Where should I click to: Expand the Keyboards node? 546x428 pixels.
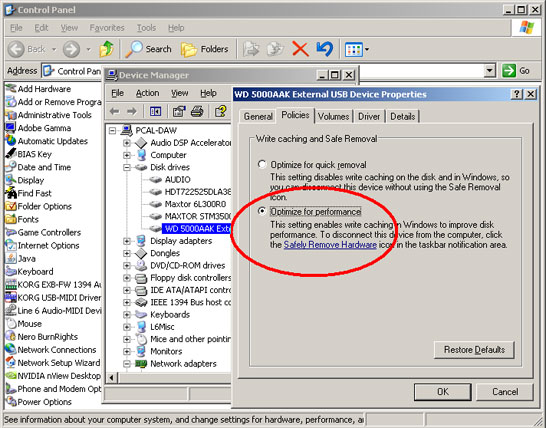(127, 315)
